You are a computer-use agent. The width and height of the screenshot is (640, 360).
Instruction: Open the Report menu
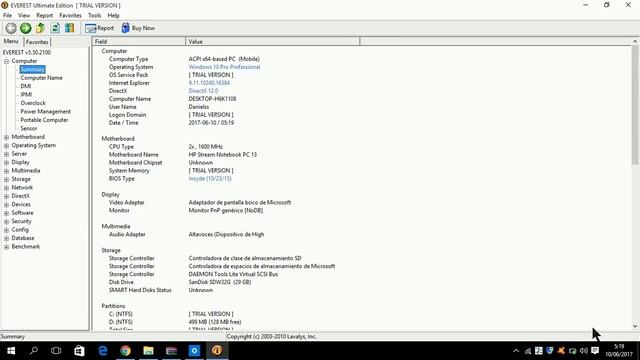click(44, 16)
